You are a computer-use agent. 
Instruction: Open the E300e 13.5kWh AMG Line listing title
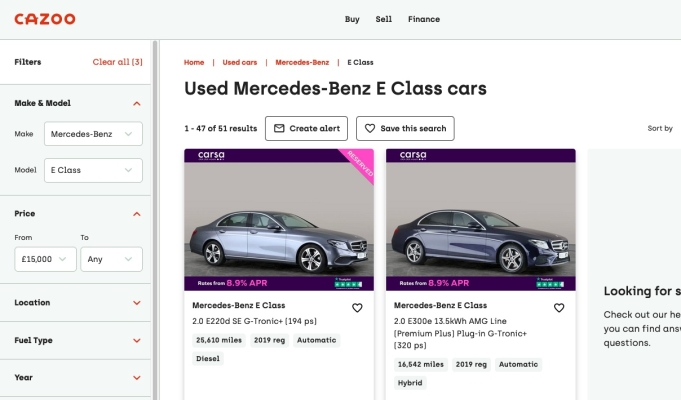click(x=460, y=333)
